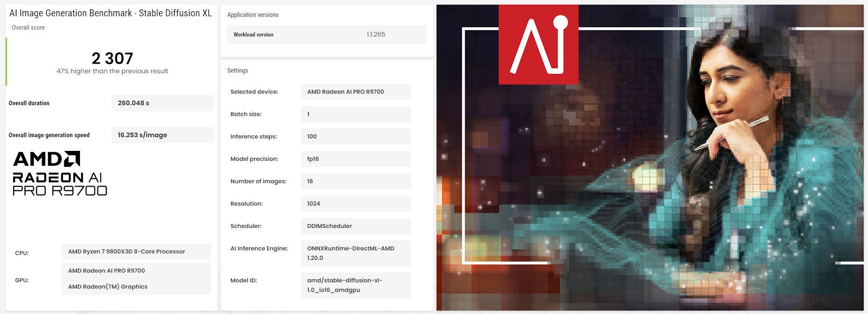
Task: Click the Model precision: label
Action: click(254, 159)
